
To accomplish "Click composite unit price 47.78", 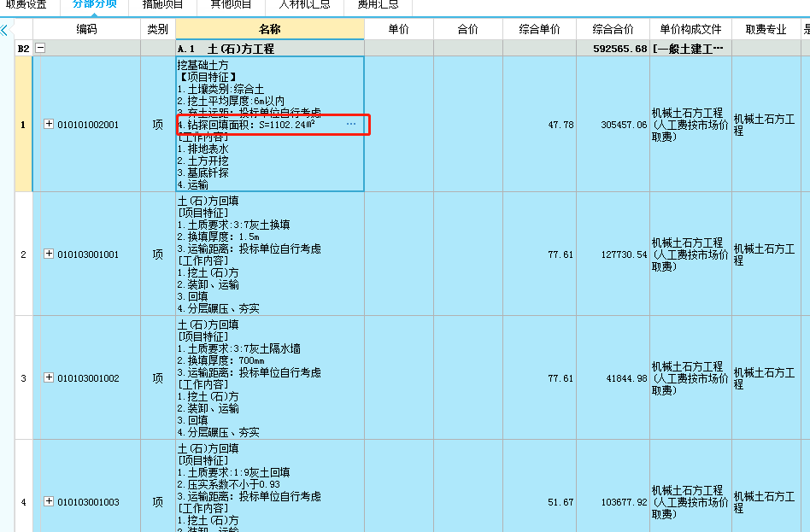I will point(561,125).
